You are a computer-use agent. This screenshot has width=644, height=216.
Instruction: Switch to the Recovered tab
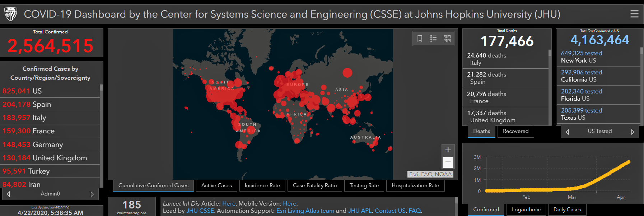(515, 131)
